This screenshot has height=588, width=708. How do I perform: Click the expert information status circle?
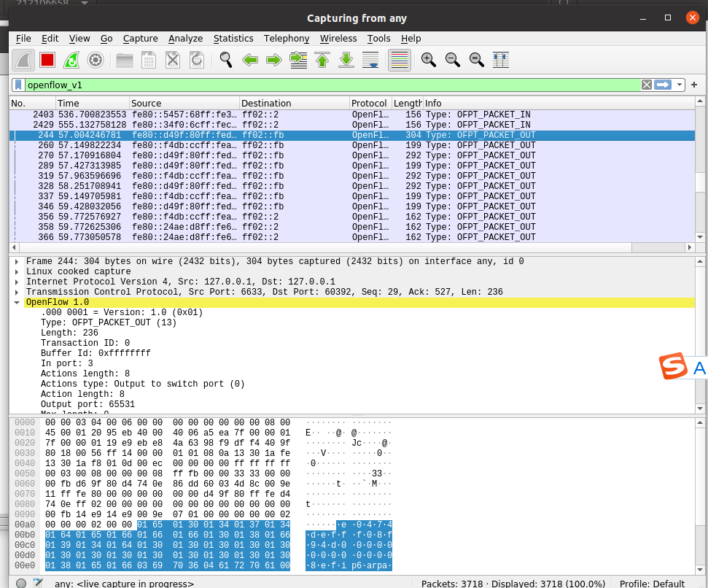point(20,583)
